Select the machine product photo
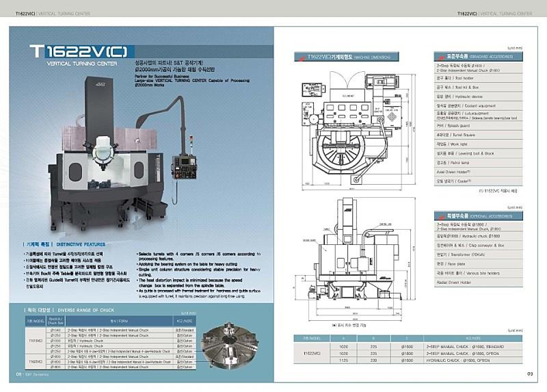The image size is (547, 392). click(123, 155)
